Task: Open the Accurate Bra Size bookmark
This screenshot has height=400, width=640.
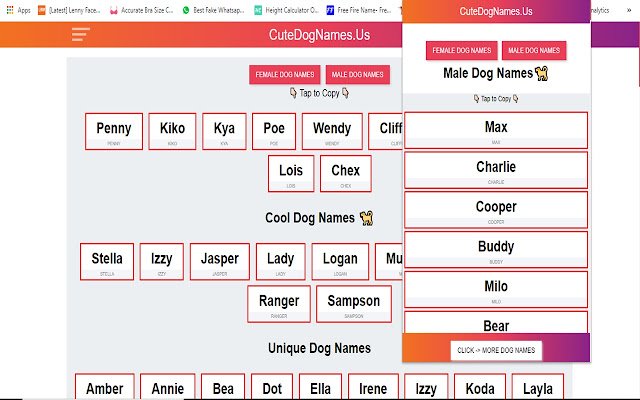Action: [x=142, y=10]
